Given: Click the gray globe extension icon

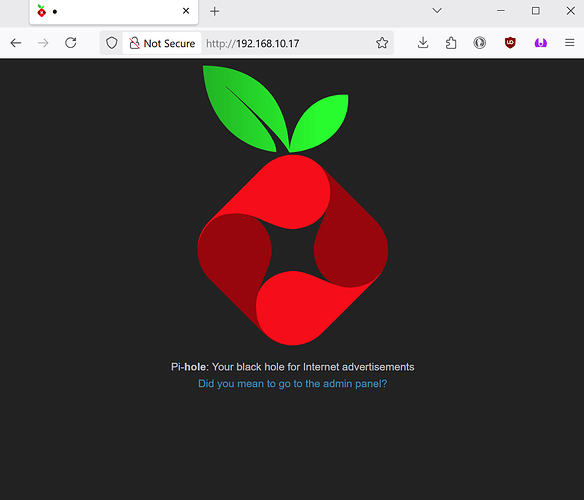Looking at the screenshot, I should click(x=480, y=43).
